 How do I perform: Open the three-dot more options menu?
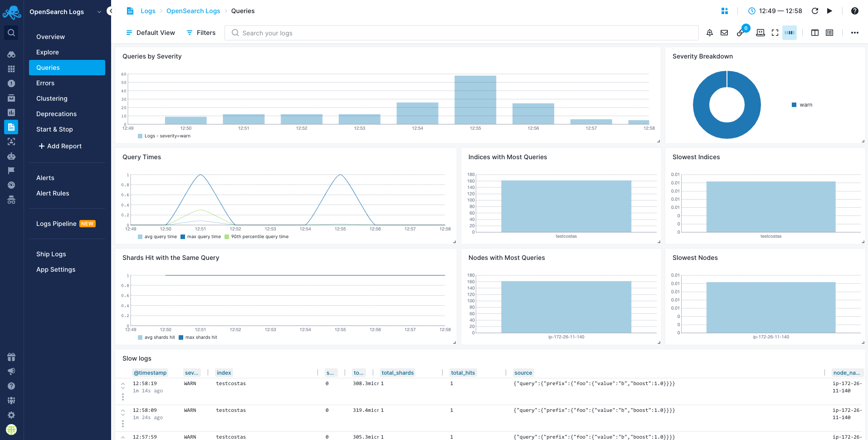(855, 33)
